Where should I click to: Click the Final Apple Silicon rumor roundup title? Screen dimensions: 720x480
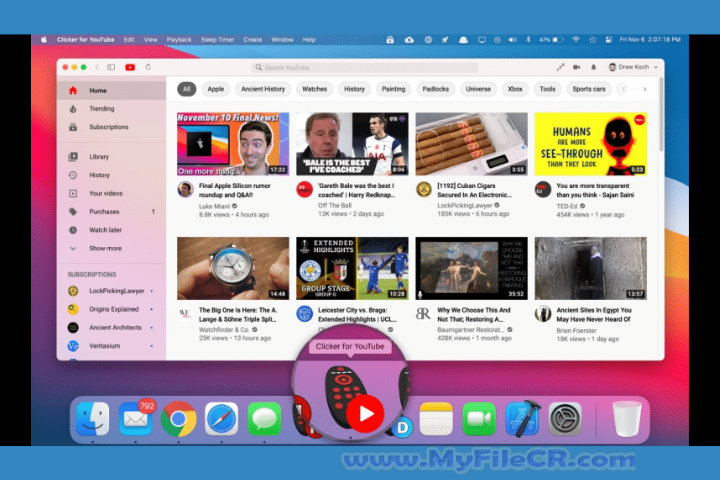[x=235, y=190]
